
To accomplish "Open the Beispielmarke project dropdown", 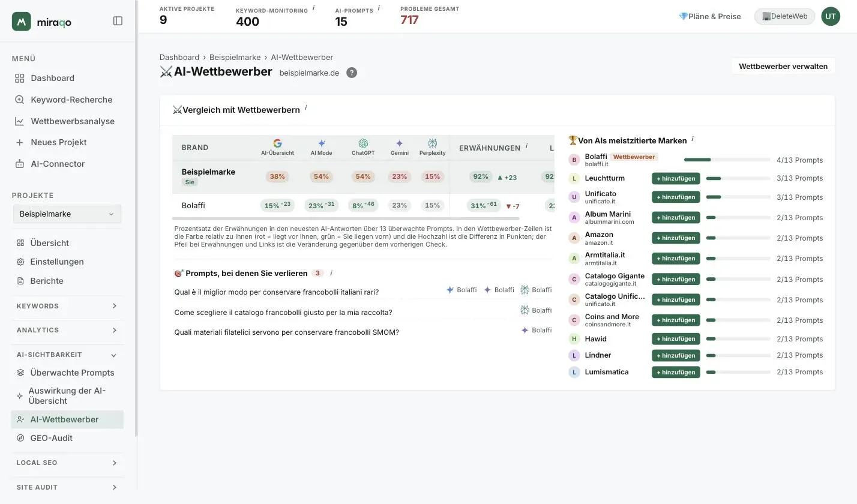I will tap(67, 214).
